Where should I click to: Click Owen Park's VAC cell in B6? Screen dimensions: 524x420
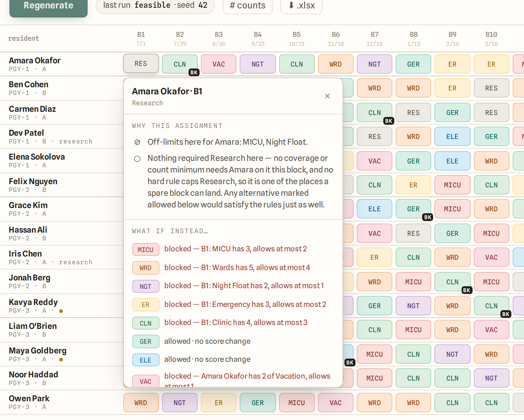[335, 403]
